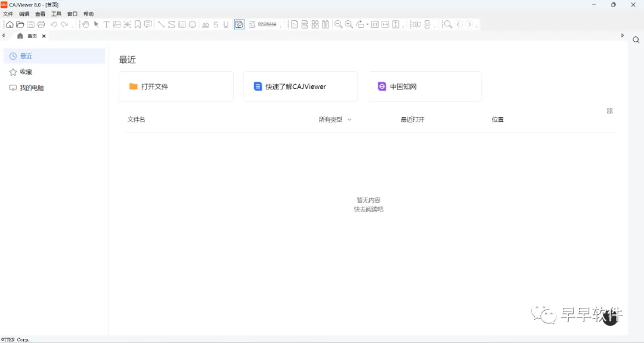Click the 打开文件 card

click(x=176, y=86)
